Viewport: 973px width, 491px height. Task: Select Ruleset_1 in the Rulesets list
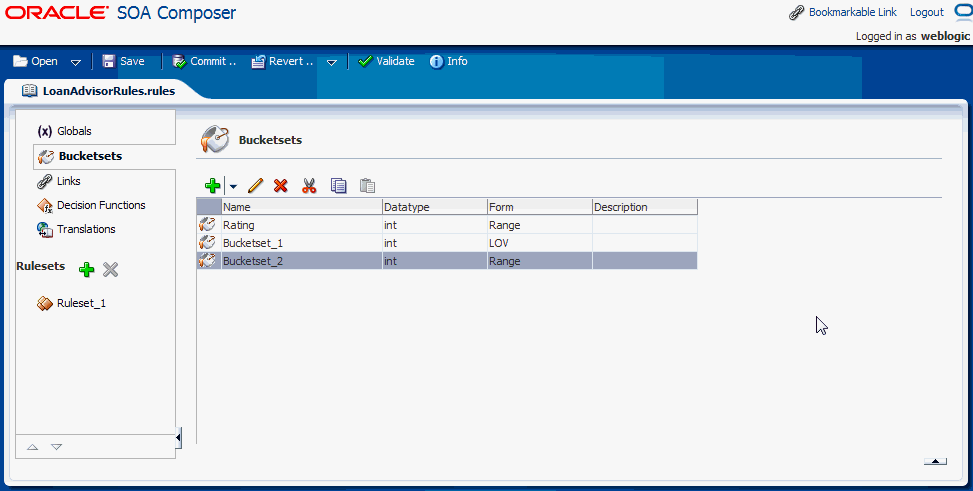(81, 303)
